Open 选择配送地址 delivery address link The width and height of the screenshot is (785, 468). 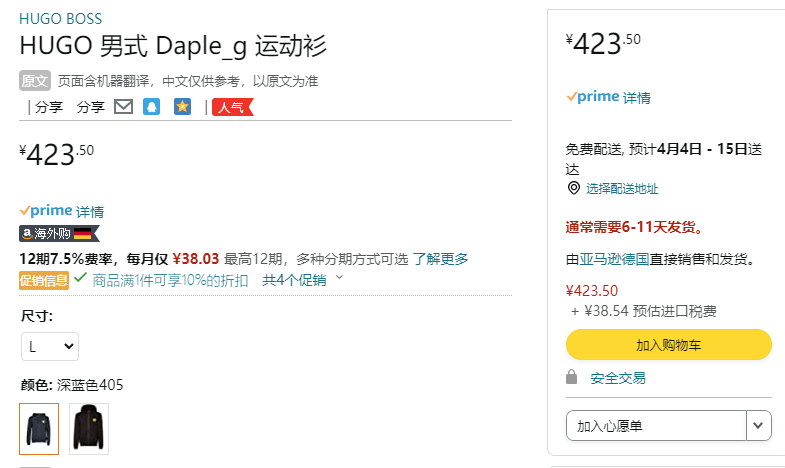622,189
